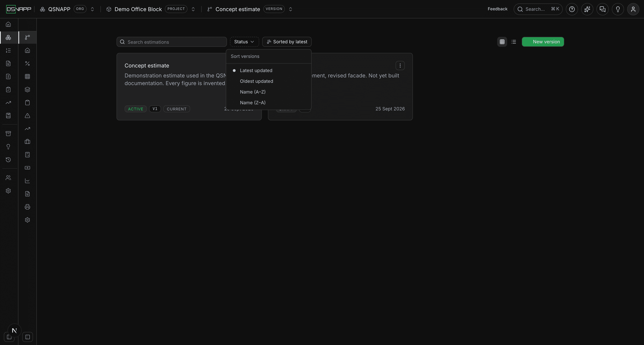Open the three-dot menu on second card

tap(400, 66)
